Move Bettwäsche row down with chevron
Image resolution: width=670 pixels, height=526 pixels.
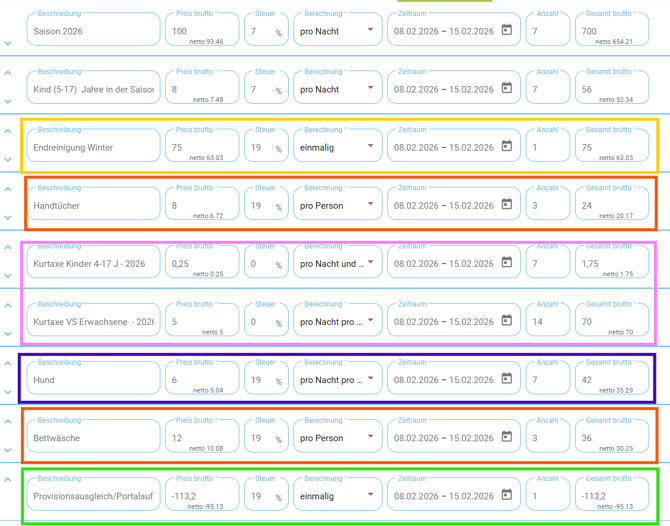coord(8,451)
